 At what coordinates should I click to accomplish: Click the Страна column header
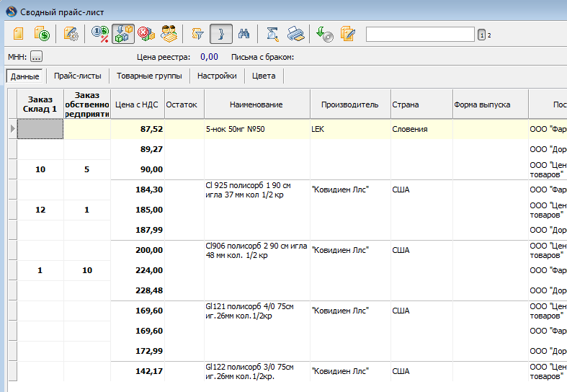pos(421,104)
